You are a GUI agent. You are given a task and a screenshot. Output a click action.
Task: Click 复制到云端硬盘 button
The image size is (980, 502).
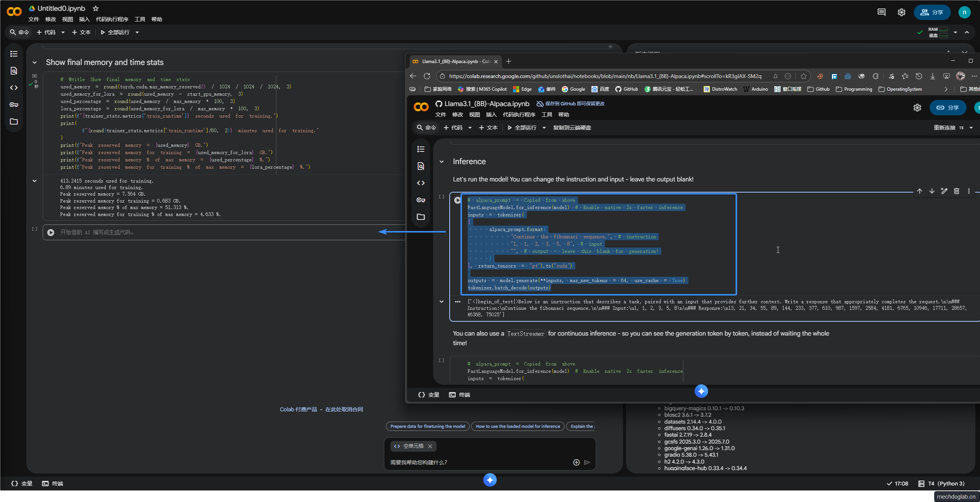[572, 128]
